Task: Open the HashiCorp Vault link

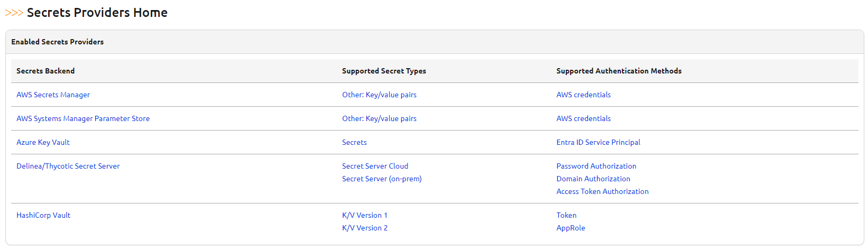Action: click(43, 215)
